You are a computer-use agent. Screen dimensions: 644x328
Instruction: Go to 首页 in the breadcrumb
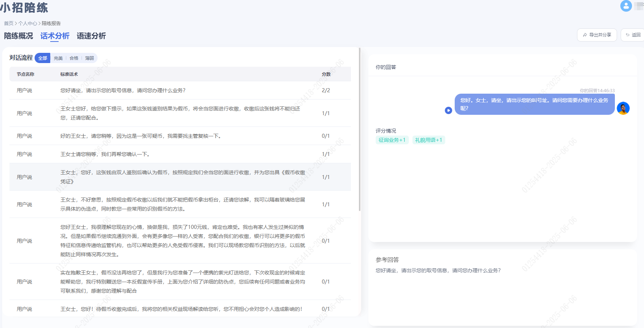pos(8,23)
